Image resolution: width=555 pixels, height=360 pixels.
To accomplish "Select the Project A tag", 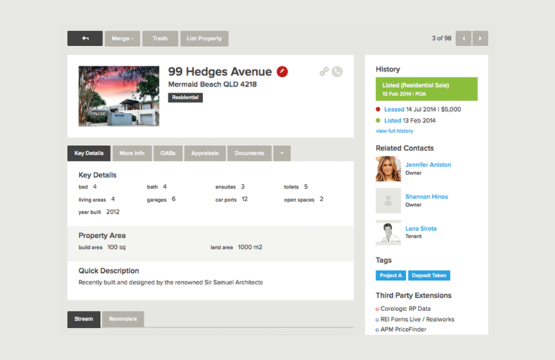I will click(x=391, y=275).
